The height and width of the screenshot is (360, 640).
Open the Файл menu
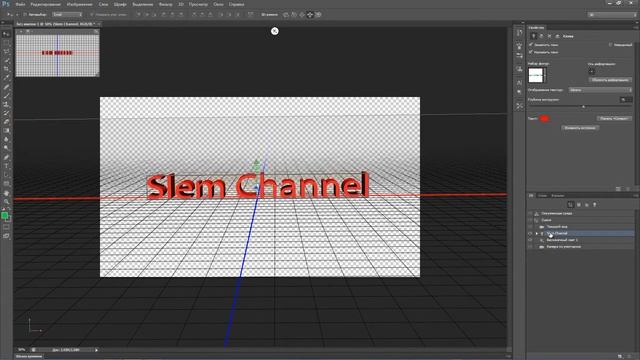(20, 4)
